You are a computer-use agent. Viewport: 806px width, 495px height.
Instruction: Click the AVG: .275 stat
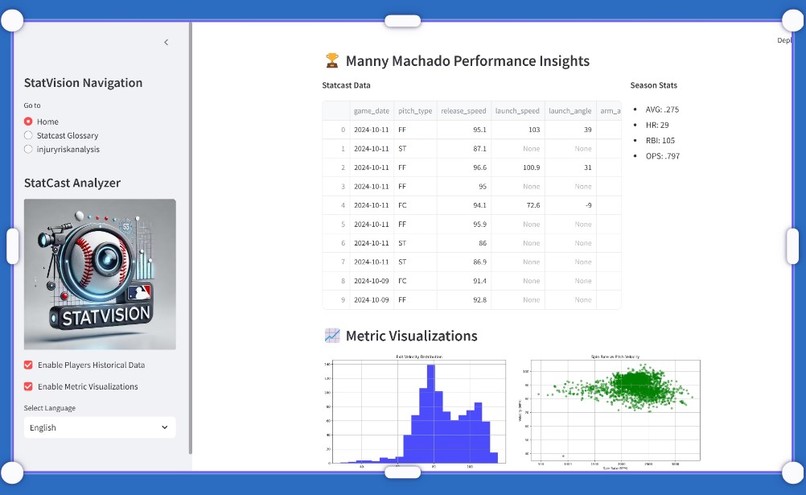pos(662,109)
